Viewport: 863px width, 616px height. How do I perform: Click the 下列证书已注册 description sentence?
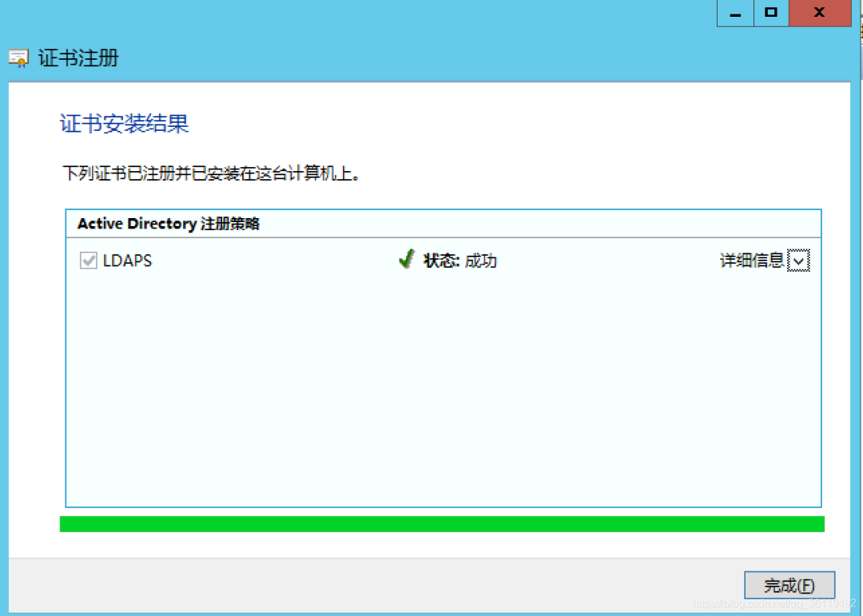pos(211,173)
